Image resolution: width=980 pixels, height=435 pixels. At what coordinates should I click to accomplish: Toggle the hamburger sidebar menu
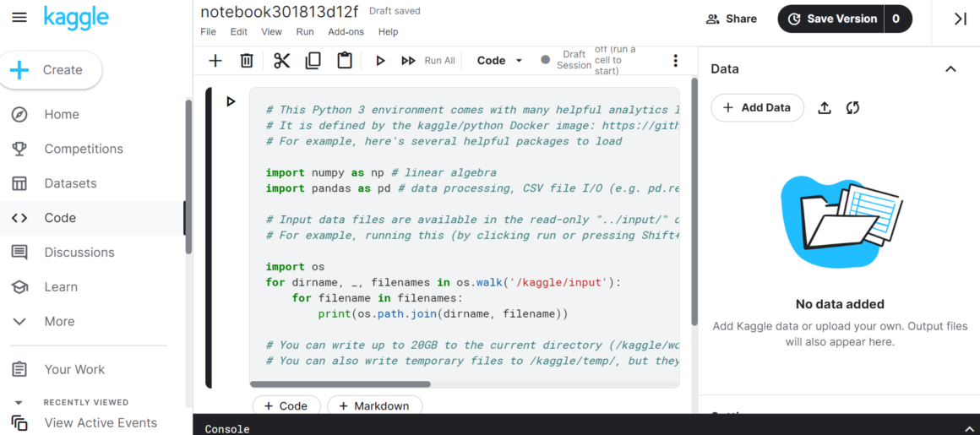click(19, 18)
